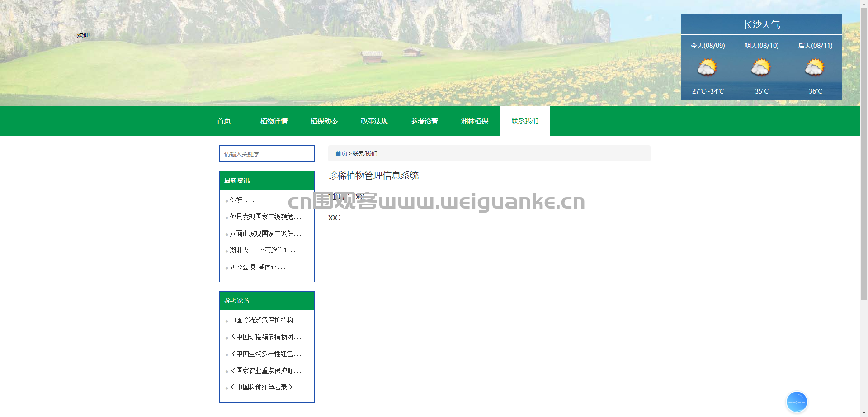Viewport: 868px width, 417px height.
Task: Open the 湖北火了 news link
Action: [263, 251]
